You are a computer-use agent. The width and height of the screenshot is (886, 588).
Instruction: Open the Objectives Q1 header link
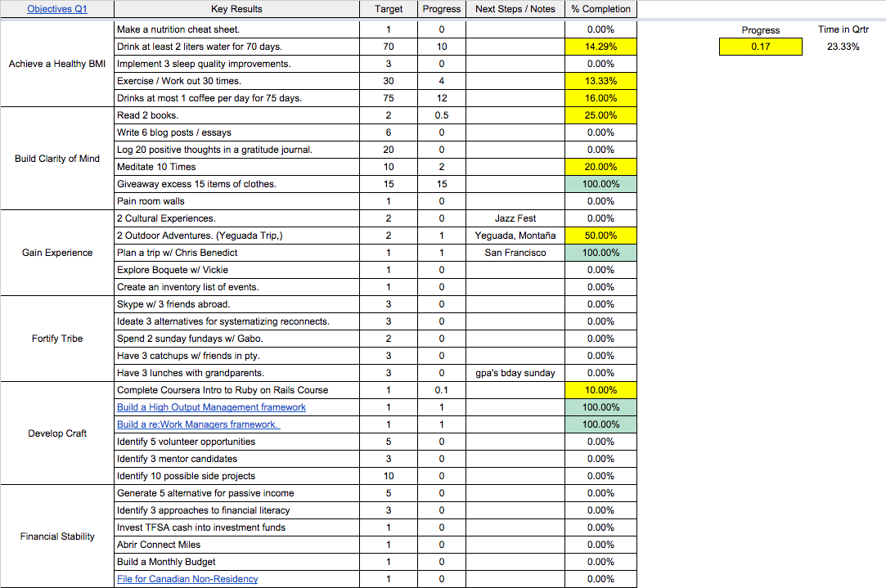56,9
